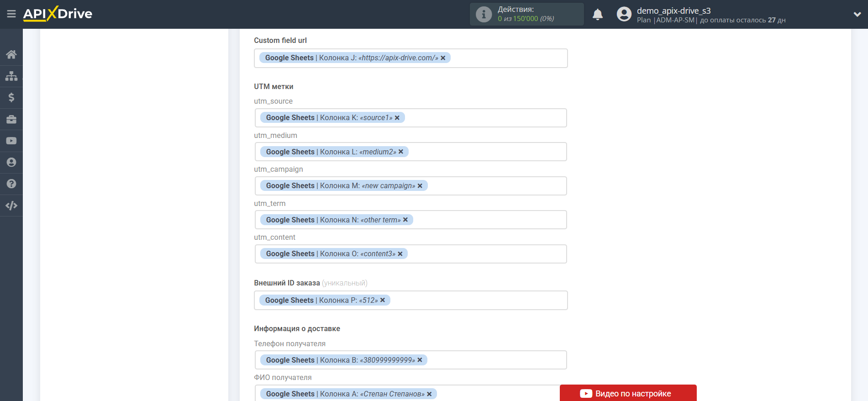Remove the other term tag
868x401 pixels.
405,220
